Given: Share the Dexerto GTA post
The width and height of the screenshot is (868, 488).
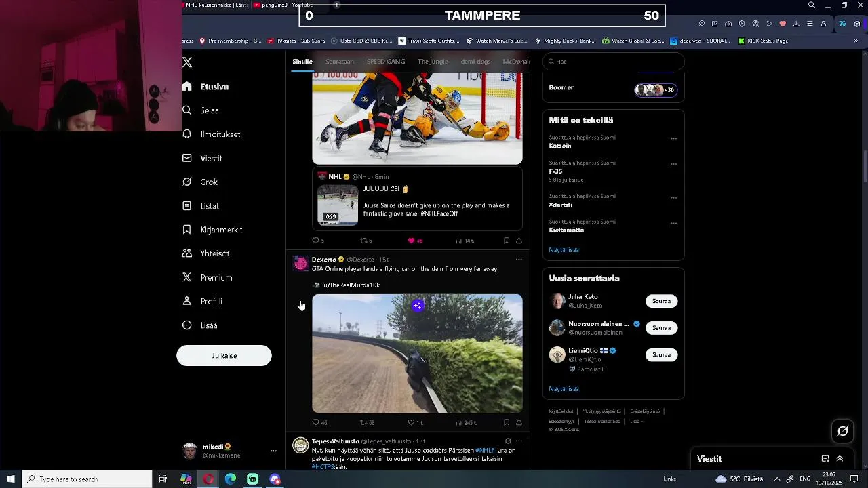Looking at the screenshot, I should click(x=519, y=422).
